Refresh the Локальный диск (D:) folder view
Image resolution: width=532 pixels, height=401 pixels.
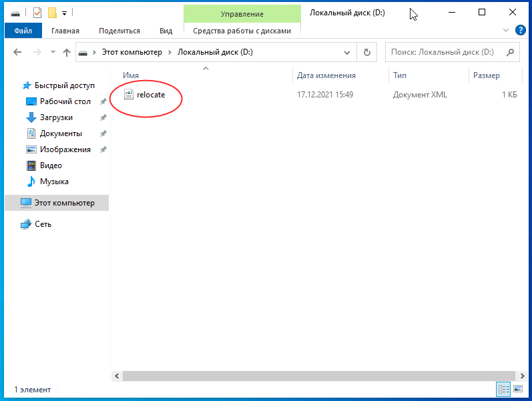click(366, 53)
